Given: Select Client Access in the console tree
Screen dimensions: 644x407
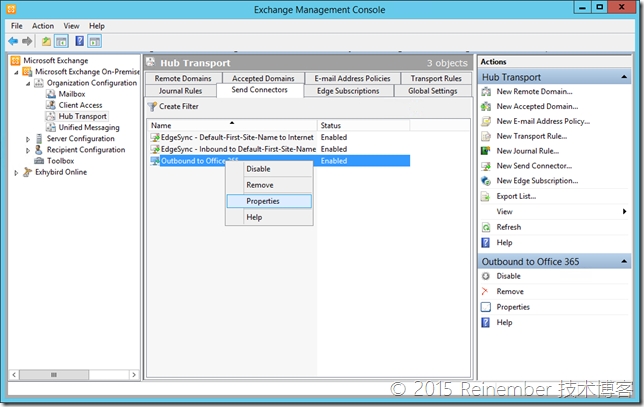Looking at the screenshot, I should click(x=80, y=105).
